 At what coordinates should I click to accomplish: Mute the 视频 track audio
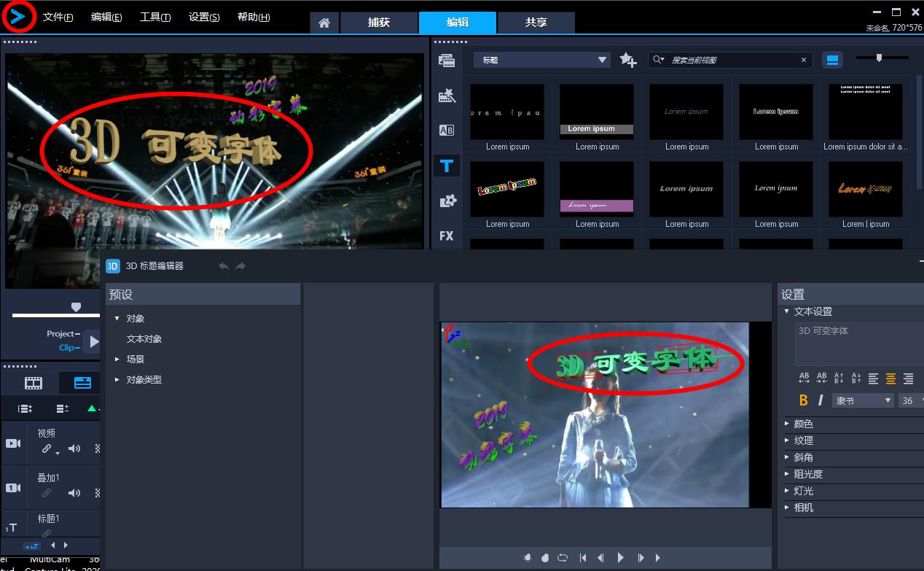click(x=74, y=448)
